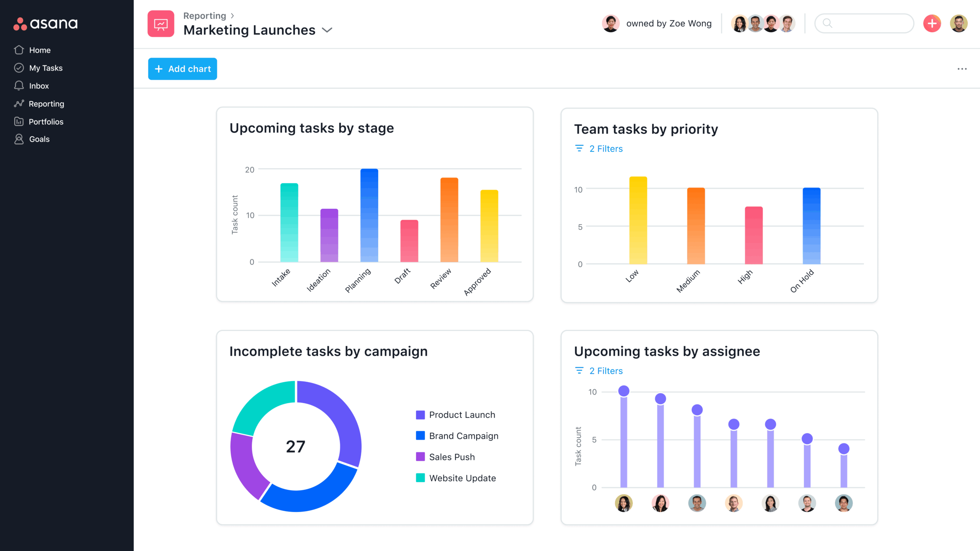
Task: Click the red plus quick-add button
Action: [932, 24]
